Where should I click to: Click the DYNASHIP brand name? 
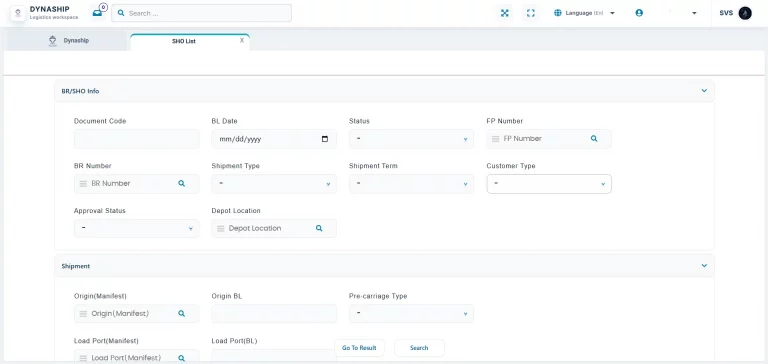[49, 9]
